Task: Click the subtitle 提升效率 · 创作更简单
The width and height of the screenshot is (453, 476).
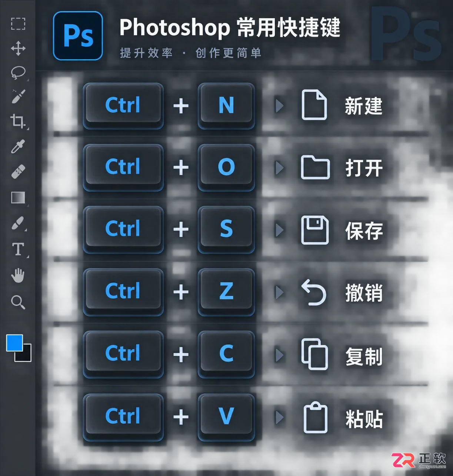Action: (191, 53)
